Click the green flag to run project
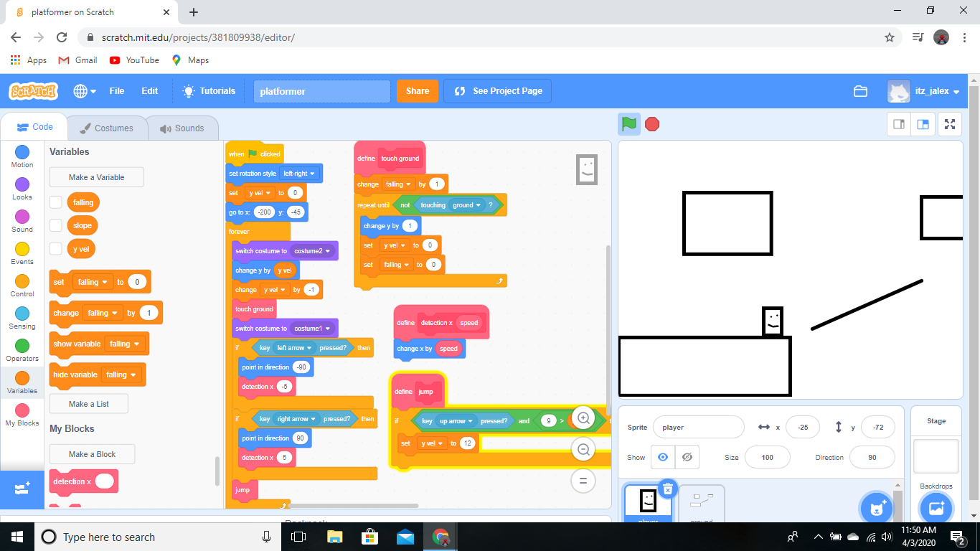The height and width of the screenshot is (551, 980). click(x=628, y=123)
